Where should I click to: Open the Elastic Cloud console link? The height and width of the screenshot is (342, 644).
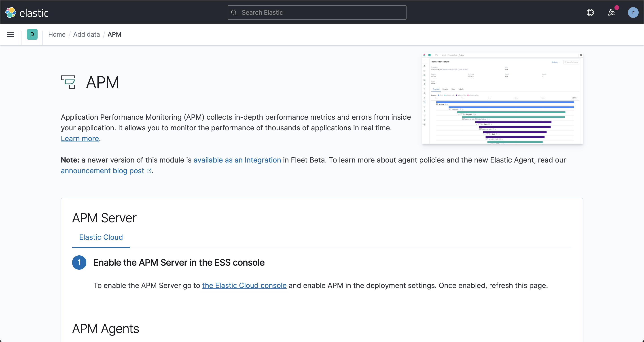point(244,286)
